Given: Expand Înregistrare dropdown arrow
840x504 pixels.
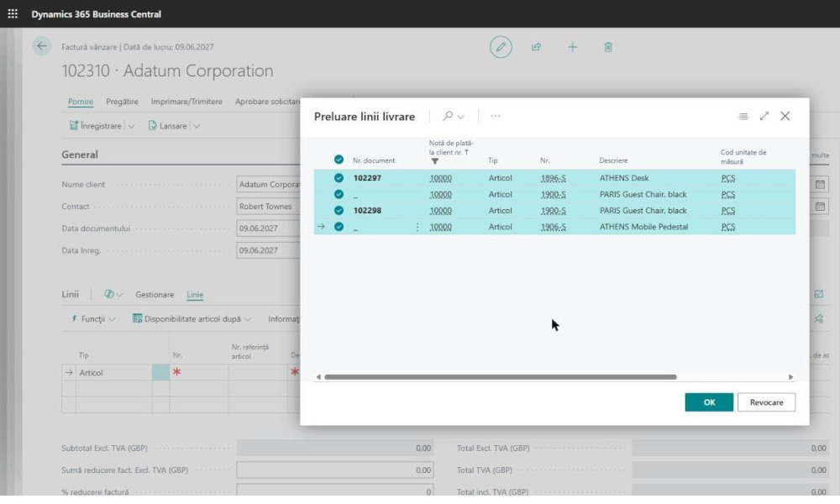Looking at the screenshot, I should coord(131,126).
